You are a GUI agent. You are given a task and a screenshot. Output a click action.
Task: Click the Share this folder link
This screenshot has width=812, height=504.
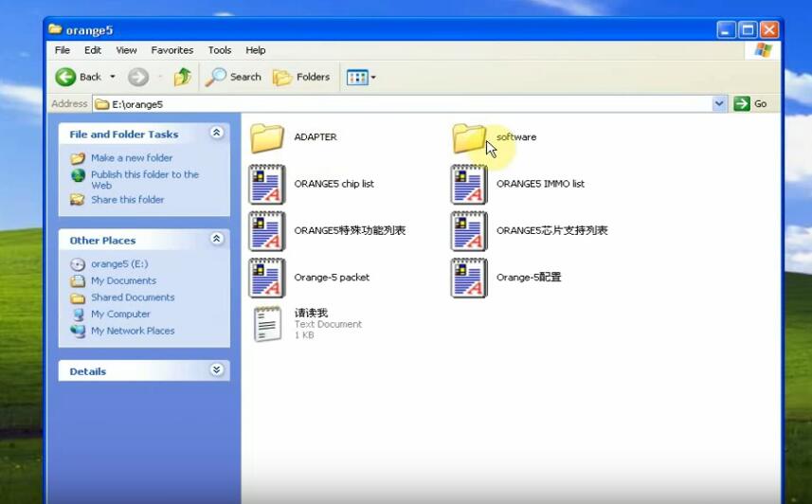[x=127, y=200]
